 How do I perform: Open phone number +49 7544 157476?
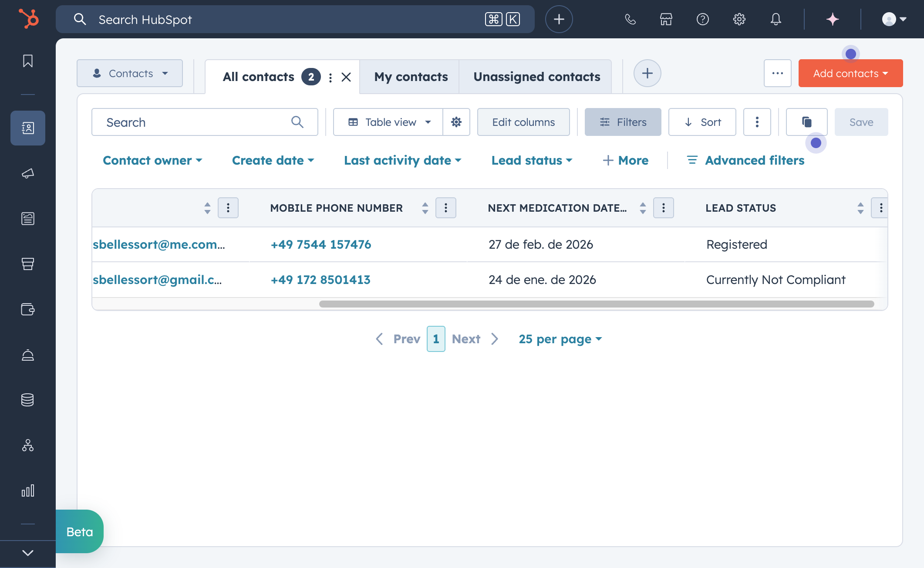(x=321, y=244)
